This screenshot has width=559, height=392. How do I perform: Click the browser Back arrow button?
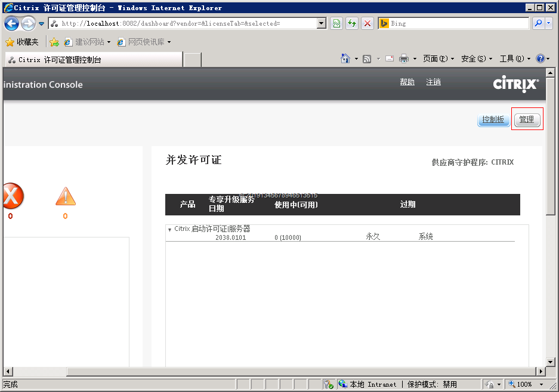(x=11, y=24)
